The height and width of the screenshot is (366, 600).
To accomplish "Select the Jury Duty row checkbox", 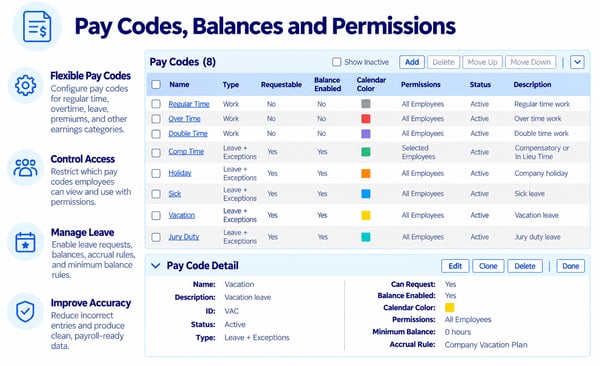I will pyautogui.click(x=156, y=237).
